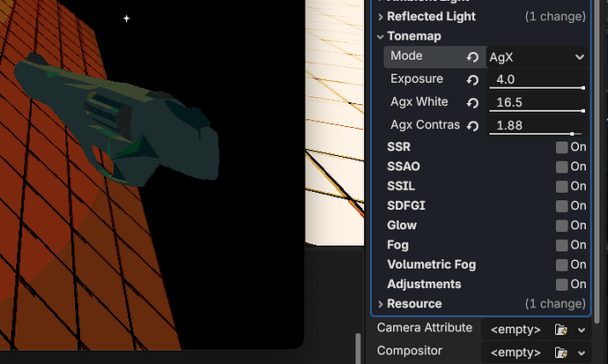Open the Camera Attribute dropdown arrow
This screenshot has width=608, height=364.
coord(582,330)
